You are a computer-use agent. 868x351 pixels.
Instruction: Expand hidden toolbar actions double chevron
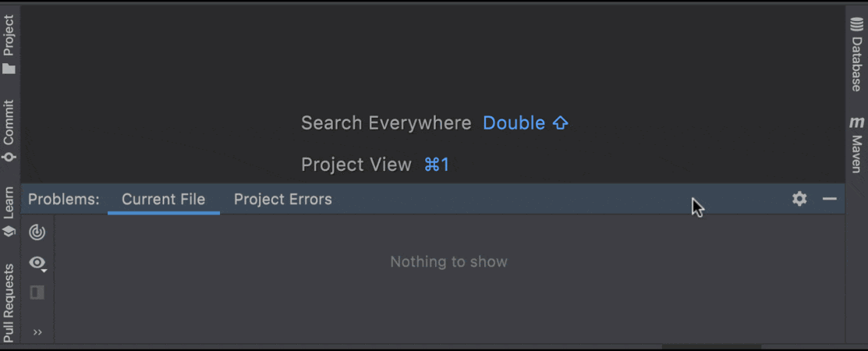point(37,332)
